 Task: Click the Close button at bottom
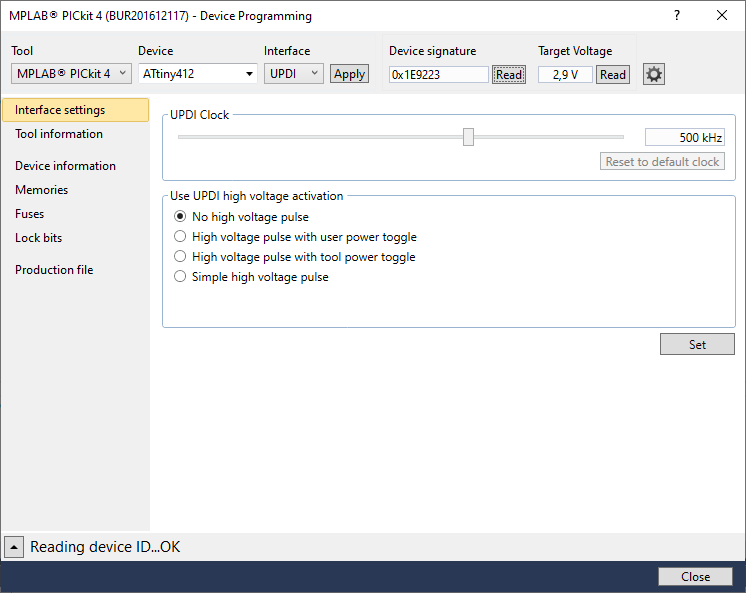695,576
